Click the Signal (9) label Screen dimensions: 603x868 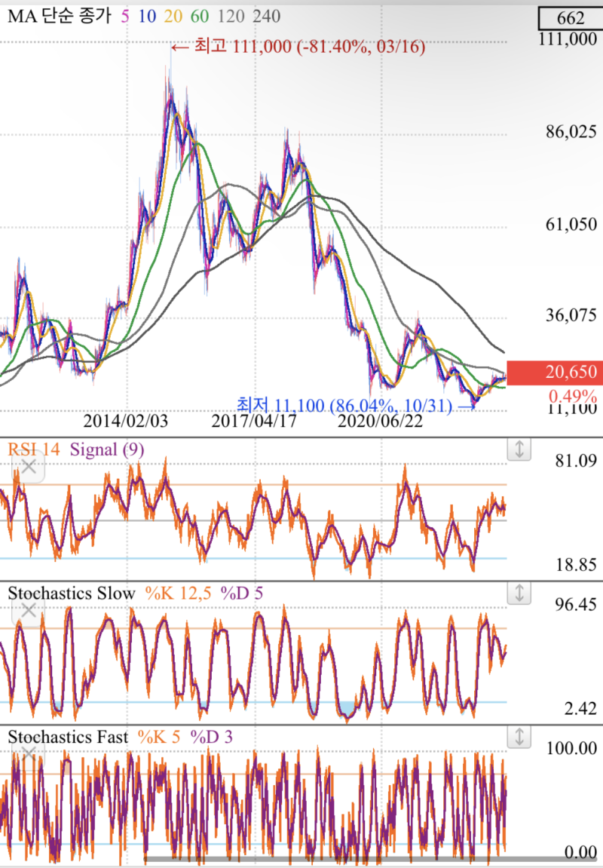107,449
